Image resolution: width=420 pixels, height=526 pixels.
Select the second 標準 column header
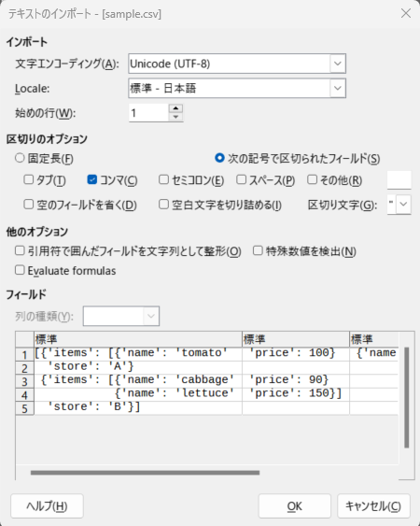(296, 339)
